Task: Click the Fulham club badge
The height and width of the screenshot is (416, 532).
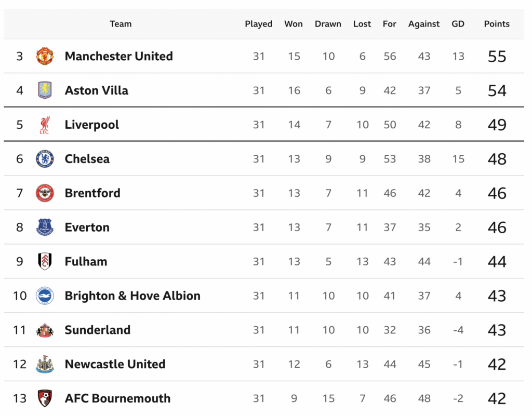Action: [x=45, y=261]
